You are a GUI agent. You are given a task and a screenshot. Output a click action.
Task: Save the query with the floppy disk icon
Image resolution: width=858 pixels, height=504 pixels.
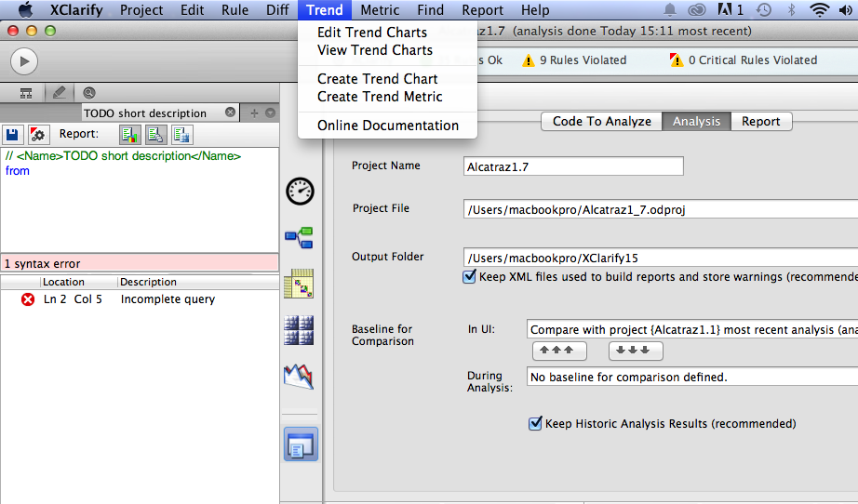(x=13, y=135)
